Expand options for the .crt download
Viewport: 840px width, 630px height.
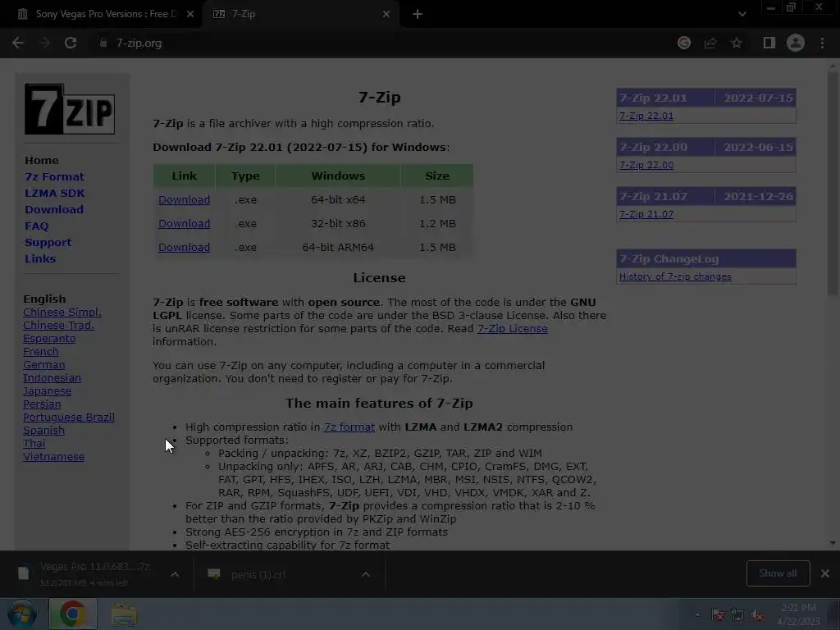pyautogui.click(x=366, y=574)
